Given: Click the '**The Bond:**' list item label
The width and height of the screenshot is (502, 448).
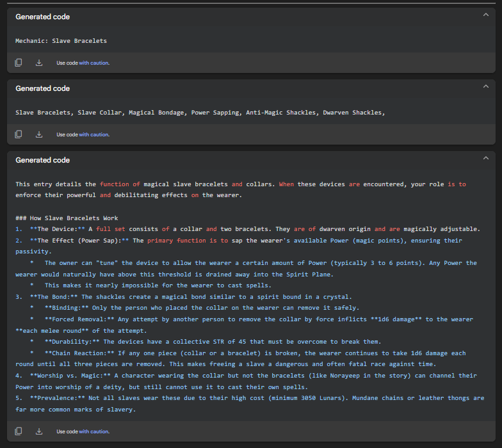Looking at the screenshot, I should pyautogui.click(x=54, y=297).
